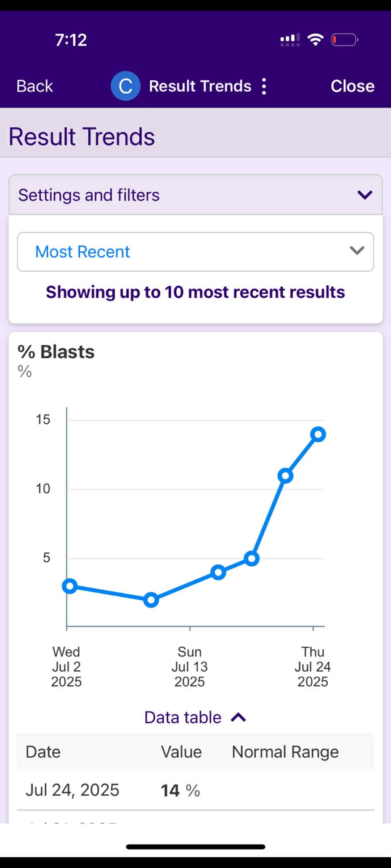391x868 pixels.
Task: Tap the cellular signal bars icon
Action: tap(290, 40)
